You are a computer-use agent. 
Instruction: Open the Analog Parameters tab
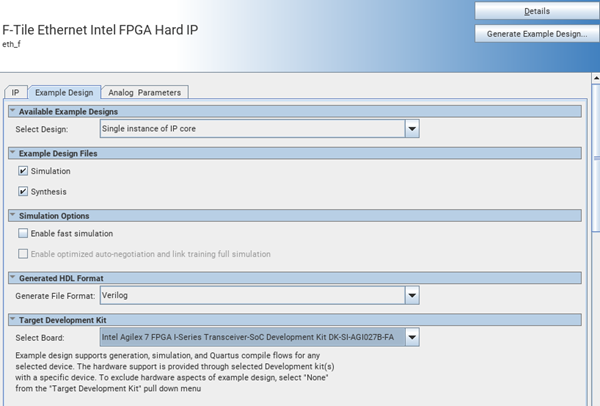(x=145, y=92)
